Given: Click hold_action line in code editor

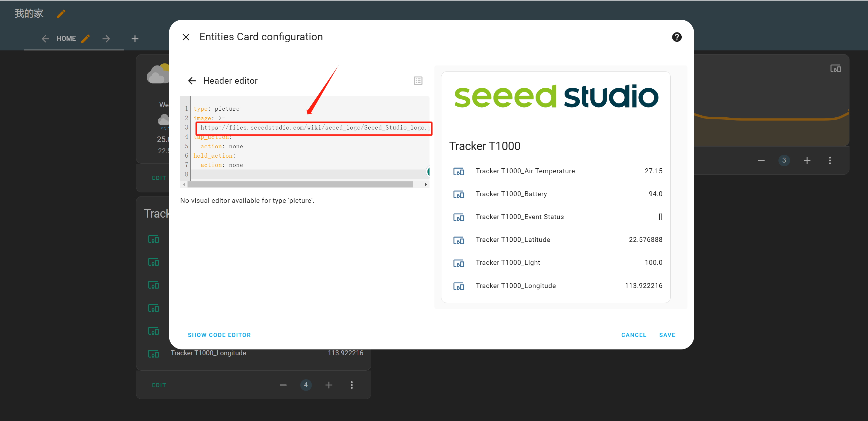Looking at the screenshot, I should pos(214,156).
